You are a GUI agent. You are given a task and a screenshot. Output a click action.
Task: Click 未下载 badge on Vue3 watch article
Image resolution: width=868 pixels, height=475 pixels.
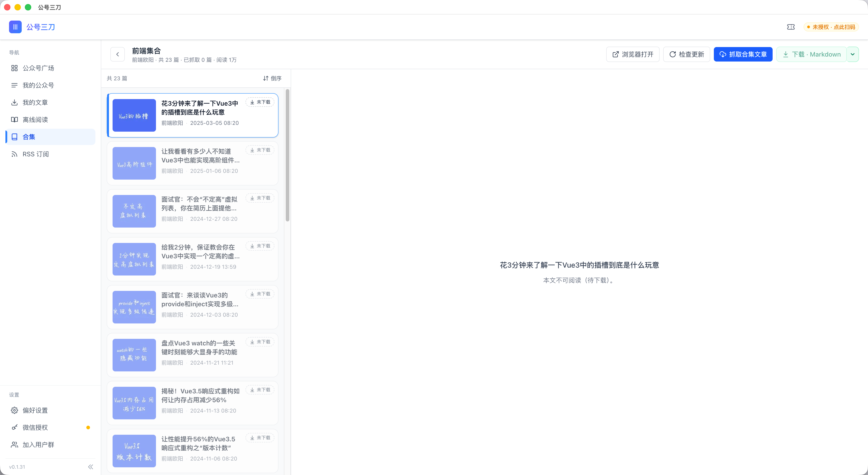coord(260,342)
